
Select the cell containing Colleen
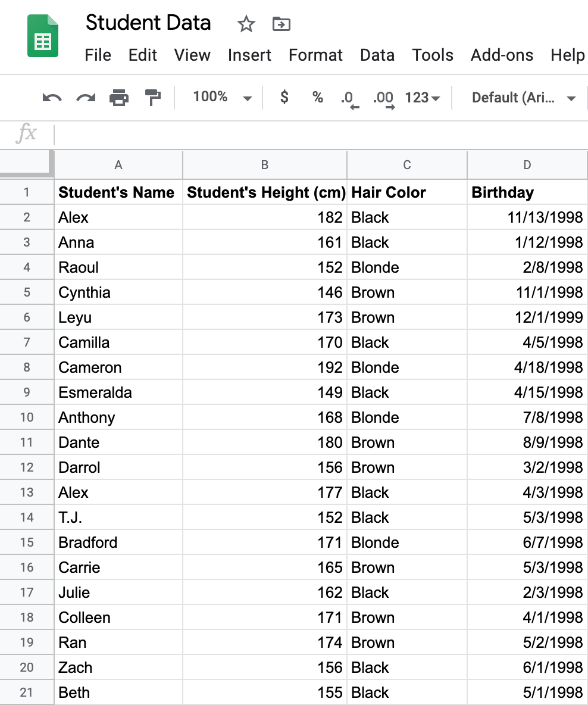click(x=118, y=617)
